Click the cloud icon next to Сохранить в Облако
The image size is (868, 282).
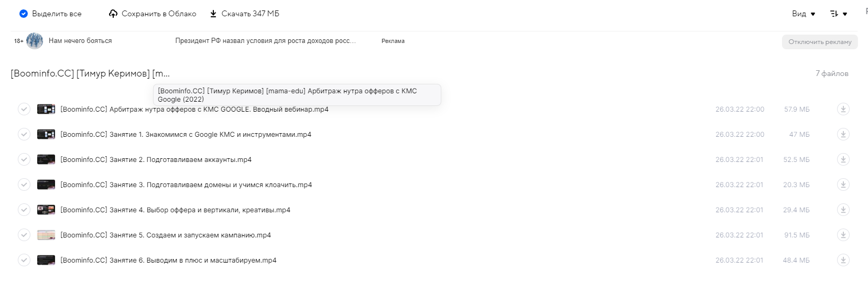click(113, 14)
